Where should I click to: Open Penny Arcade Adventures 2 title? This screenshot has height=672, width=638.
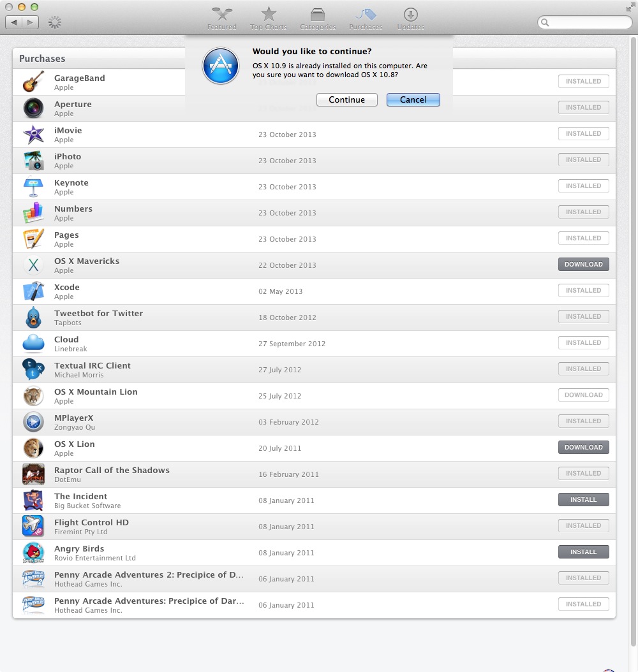click(149, 574)
